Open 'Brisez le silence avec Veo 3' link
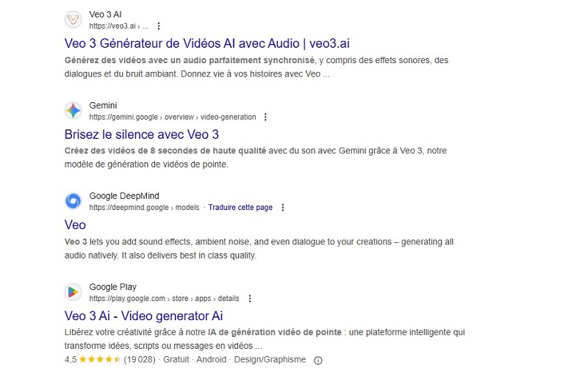 click(141, 134)
